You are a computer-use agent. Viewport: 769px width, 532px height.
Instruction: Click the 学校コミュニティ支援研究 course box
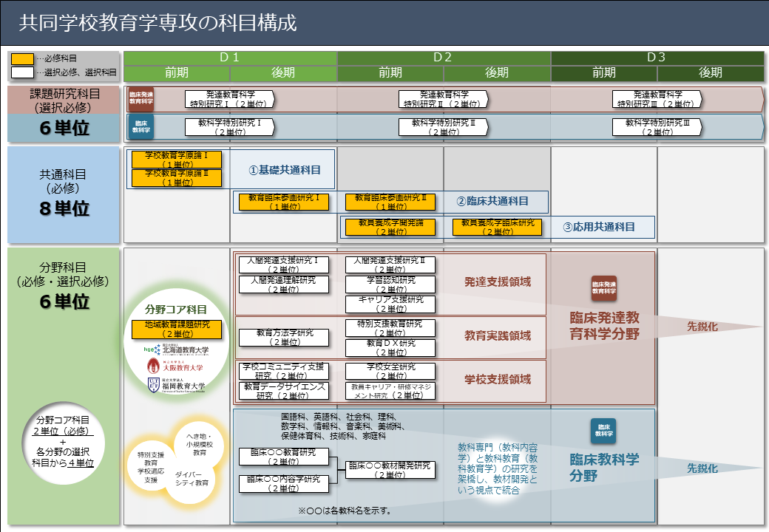pos(283,372)
